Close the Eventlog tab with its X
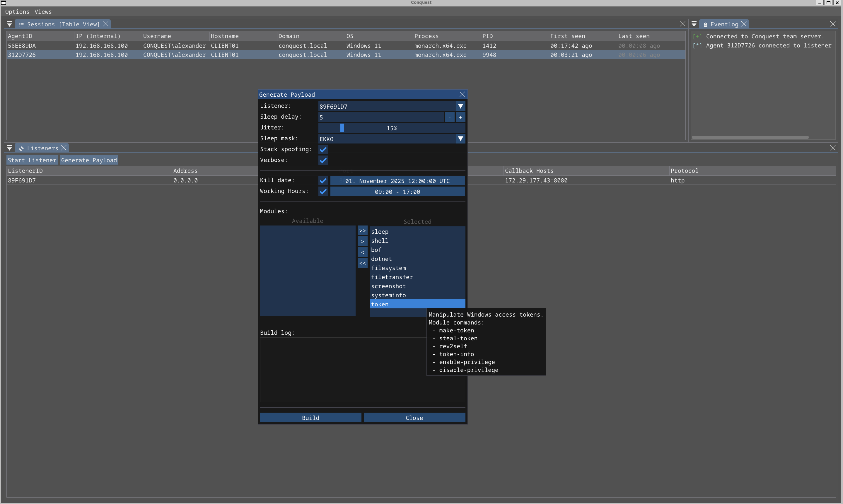 (744, 24)
